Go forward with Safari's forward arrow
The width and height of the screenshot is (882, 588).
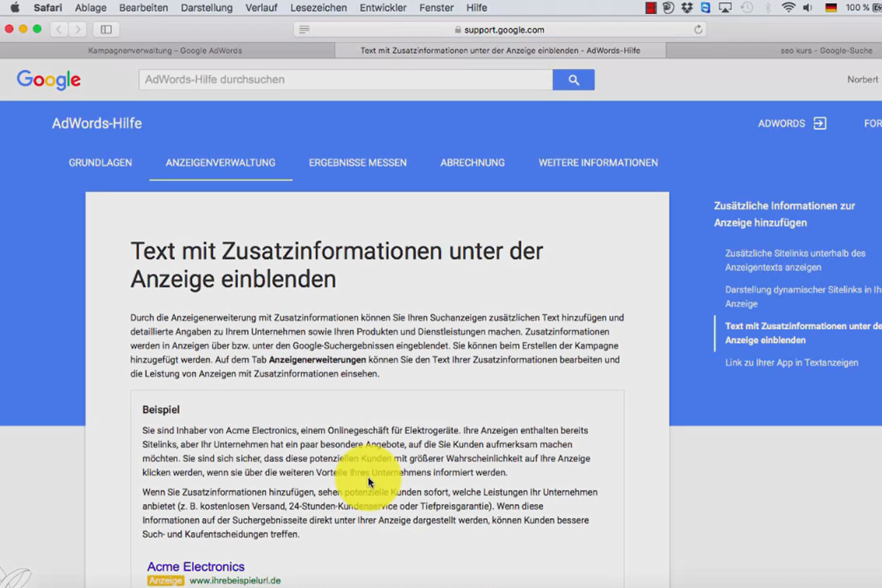pos(78,29)
